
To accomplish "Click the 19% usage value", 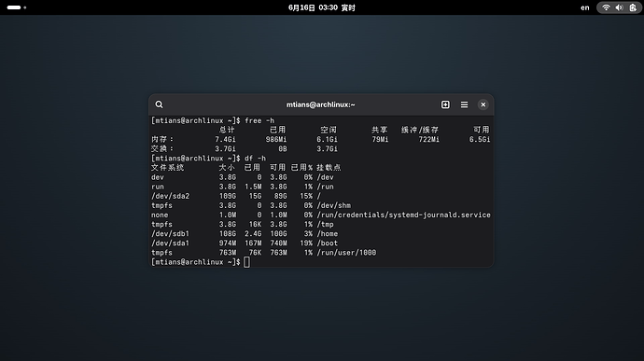I will (x=306, y=243).
